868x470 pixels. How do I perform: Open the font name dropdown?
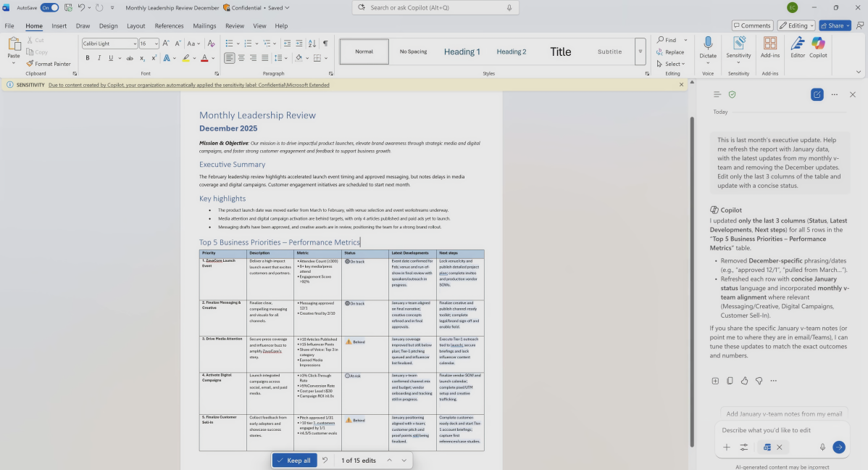tap(135, 44)
